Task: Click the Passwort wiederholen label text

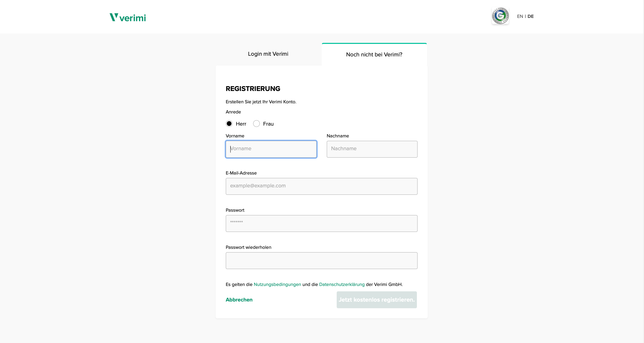Action: 248,247
